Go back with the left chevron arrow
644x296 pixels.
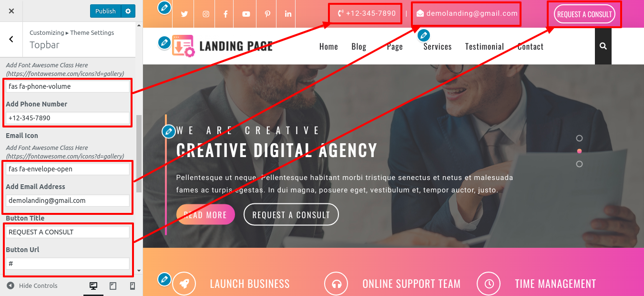pyautogui.click(x=11, y=39)
